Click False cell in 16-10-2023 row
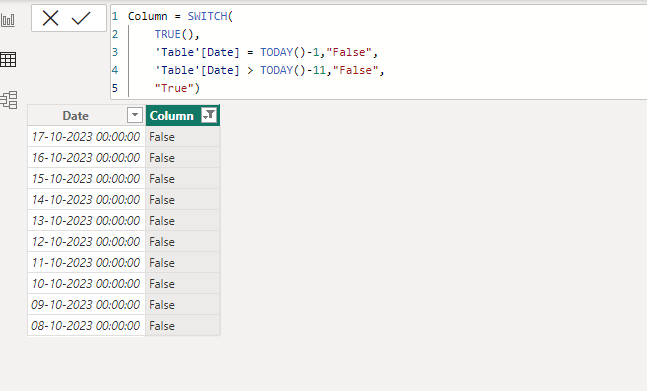Viewport: 647px width, 391px height. point(183,158)
